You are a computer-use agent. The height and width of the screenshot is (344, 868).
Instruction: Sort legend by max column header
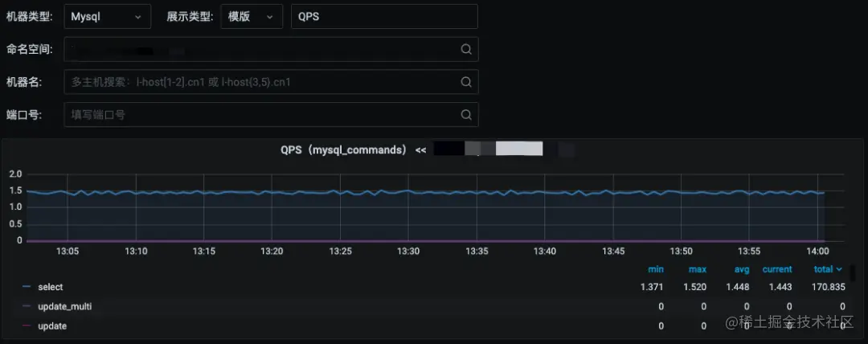tap(698, 269)
